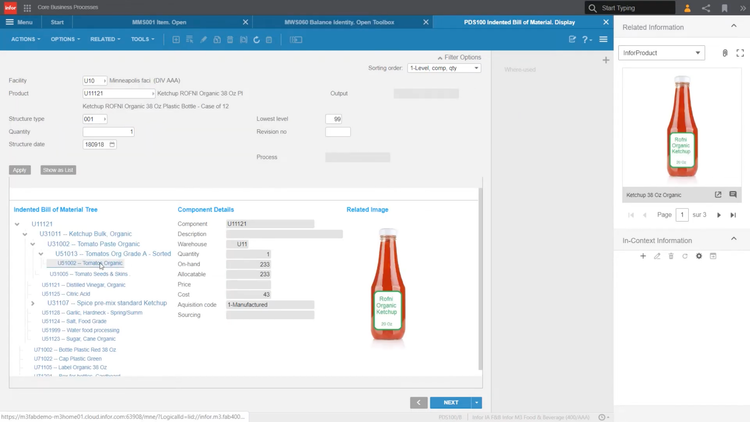Viewport: 750px width, 422px height.
Task: Add a widget with plus icon
Action: [x=606, y=60]
